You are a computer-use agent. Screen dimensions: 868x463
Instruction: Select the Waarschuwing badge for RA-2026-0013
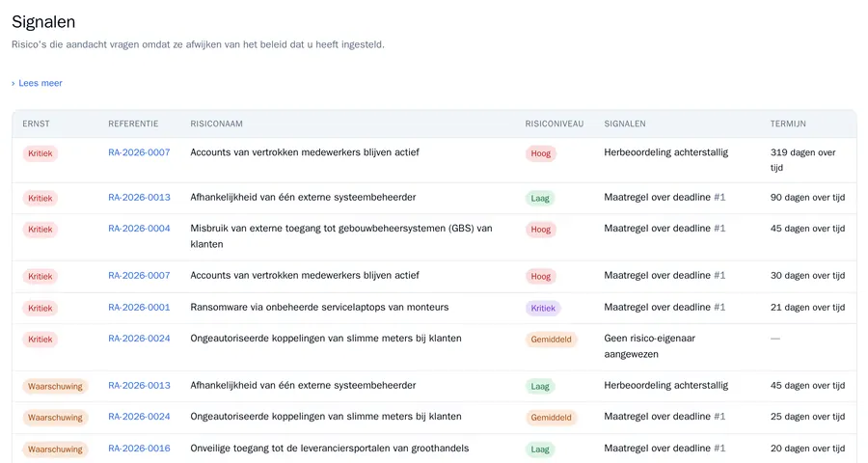tap(55, 387)
